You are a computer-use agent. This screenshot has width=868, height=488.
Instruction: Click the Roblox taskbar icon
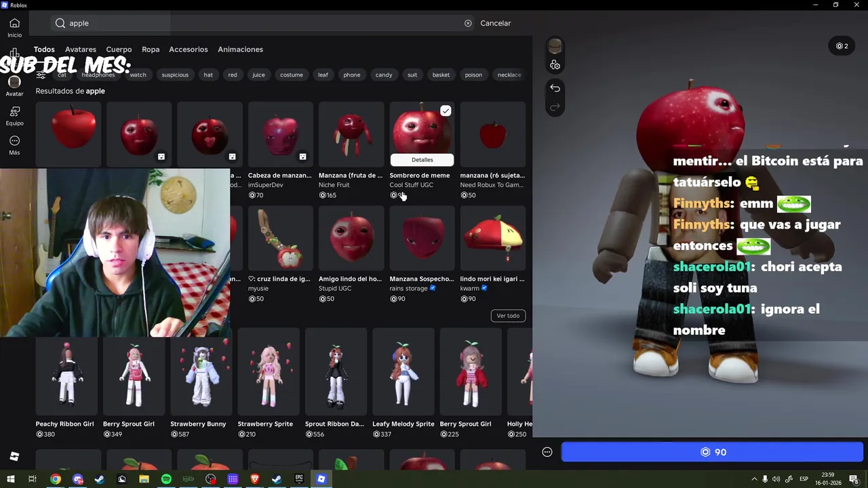pos(321,479)
